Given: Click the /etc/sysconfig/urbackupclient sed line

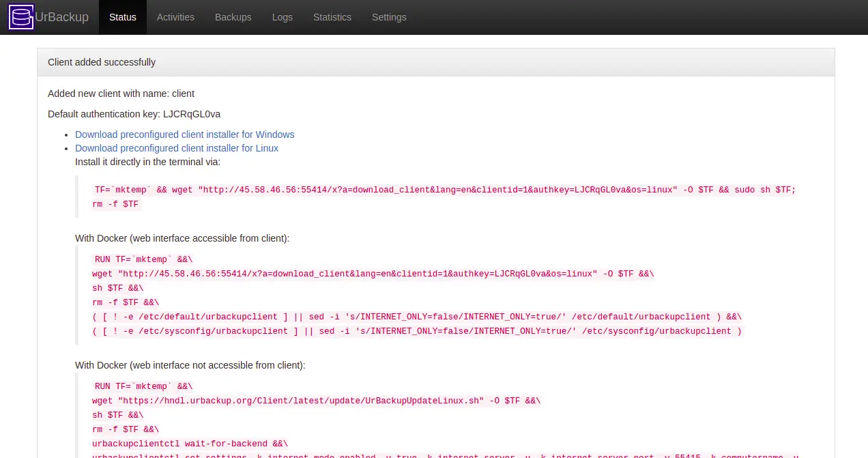Looking at the screenshot, I should [x=417, y=331].
